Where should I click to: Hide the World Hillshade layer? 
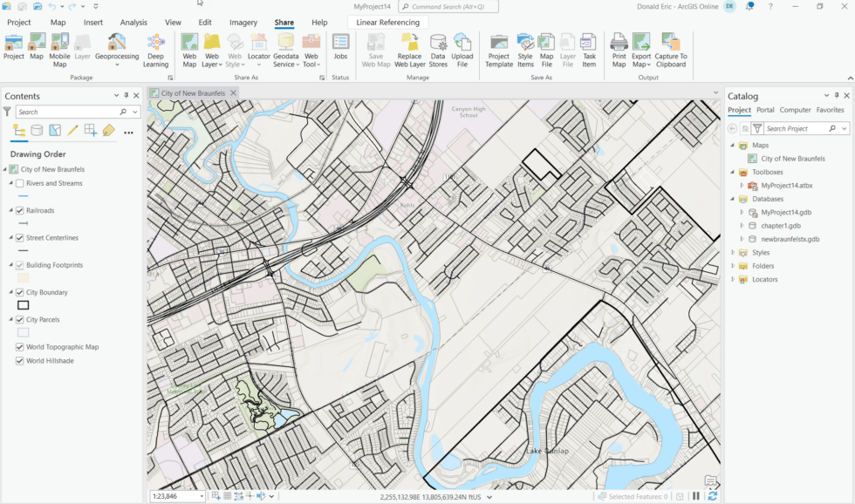pos(19,360)
